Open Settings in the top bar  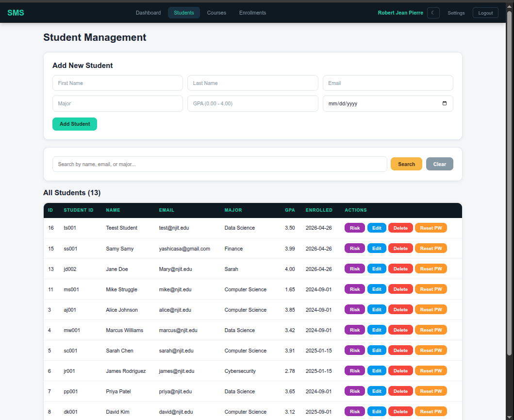(x=456, y=13)
